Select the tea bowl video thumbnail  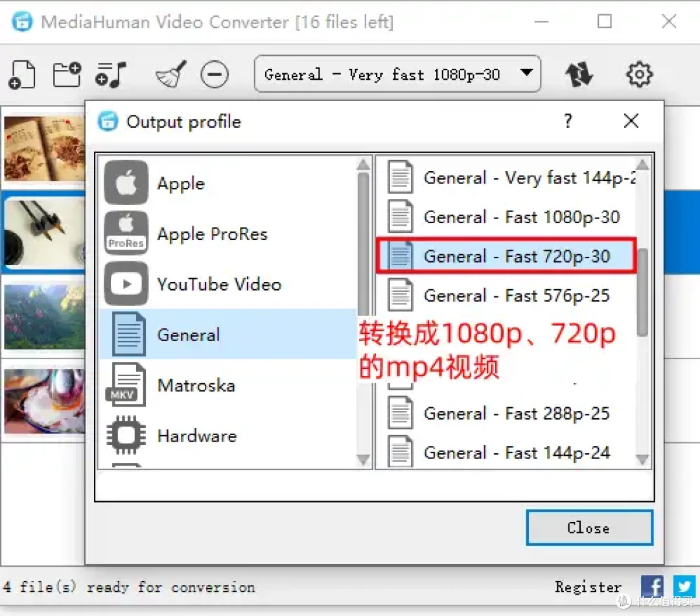tap(45, 401)
